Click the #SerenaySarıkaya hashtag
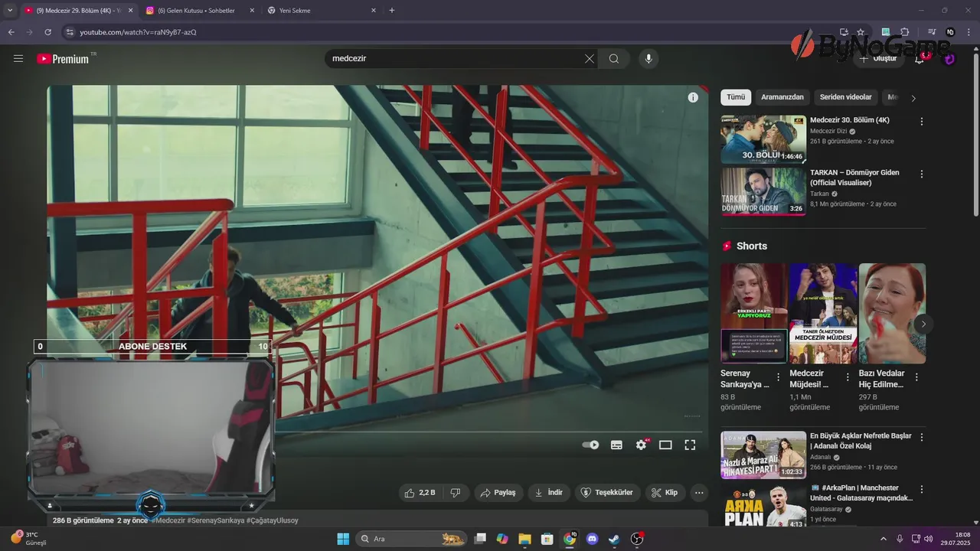The height and width of the screenshot is (551, 980). pos(216,520)
